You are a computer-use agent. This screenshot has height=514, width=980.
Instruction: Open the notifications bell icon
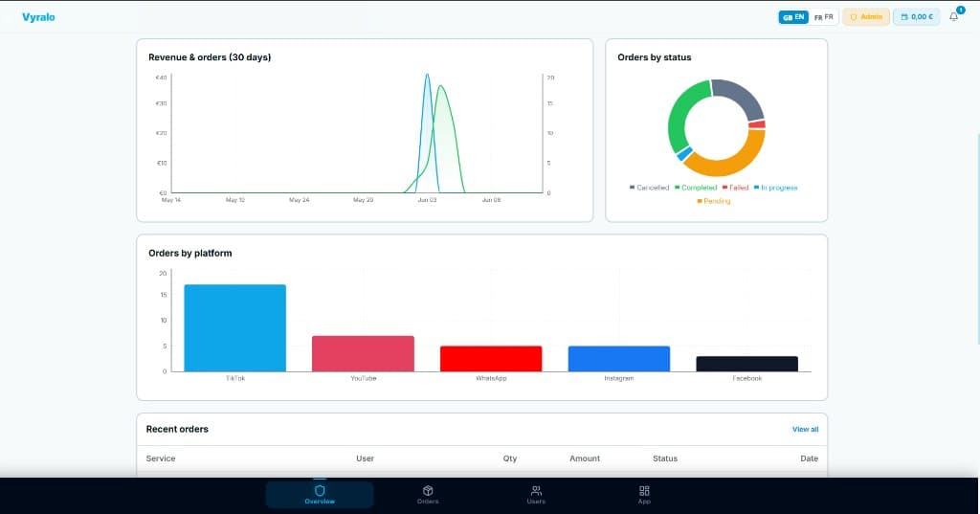tap(954, 17)
